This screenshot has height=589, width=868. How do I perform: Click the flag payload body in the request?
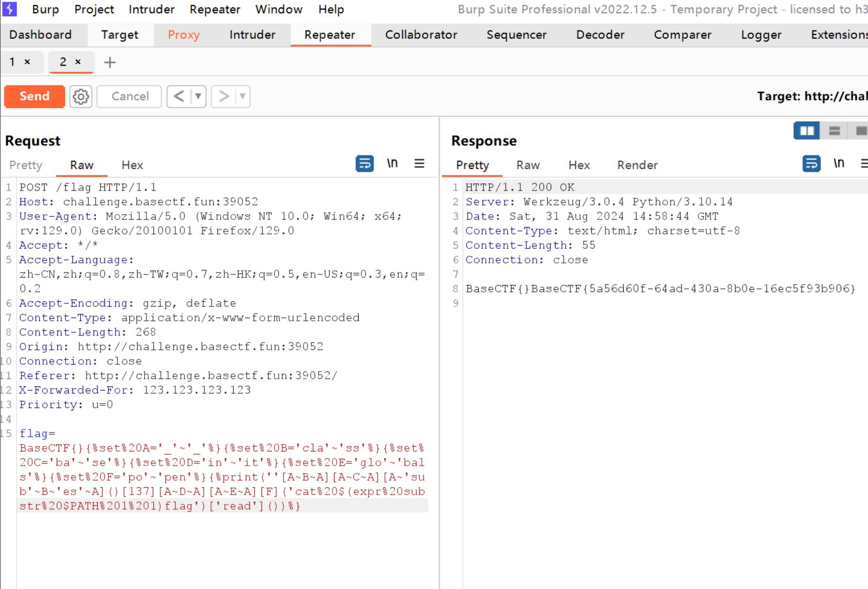[x=222, y=470]
